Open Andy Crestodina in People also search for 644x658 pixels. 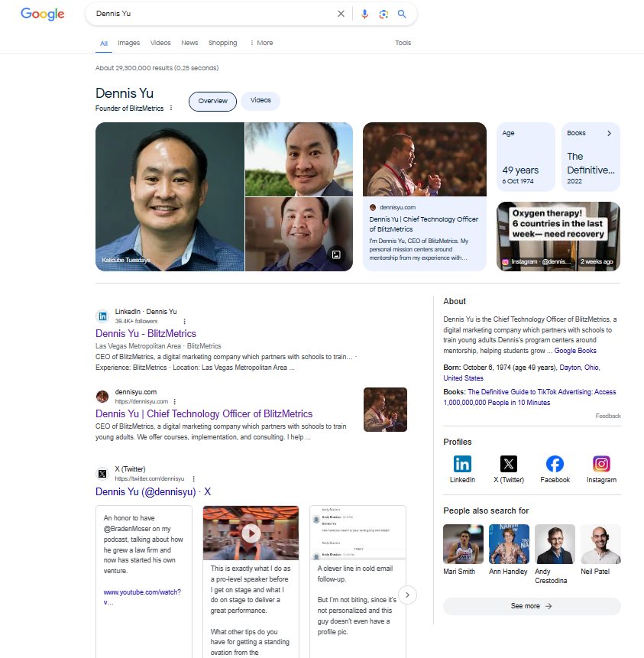[555, 554]
